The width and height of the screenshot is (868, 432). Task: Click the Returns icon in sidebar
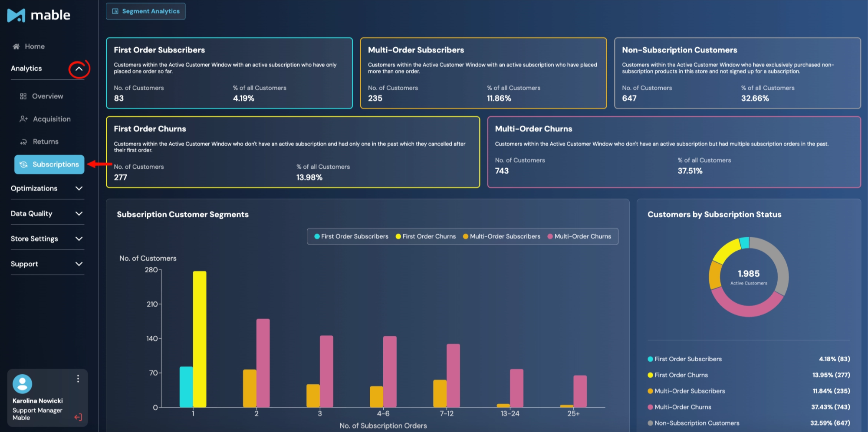click(23, 142)
